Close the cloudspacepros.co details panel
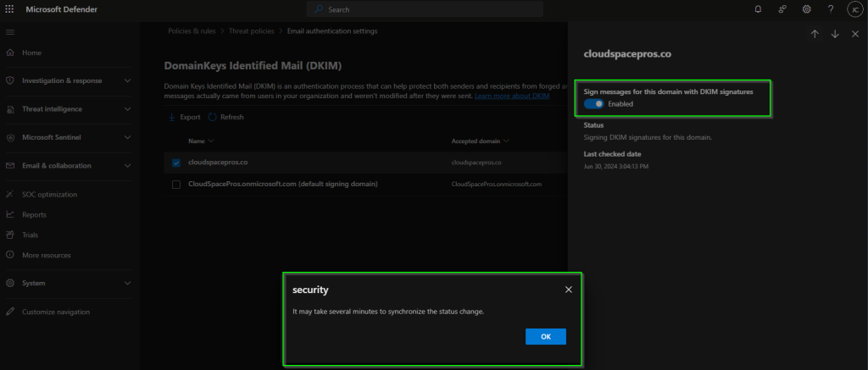868x370 pixels. point(854,34)
